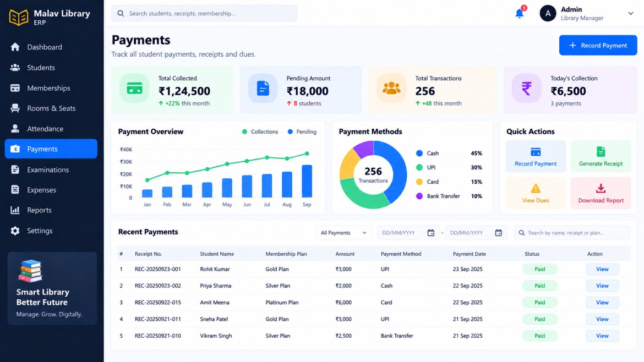The width and height of the screenshot is (644, 362).
Task: Click the Settings gear icon
Action: 15,231
